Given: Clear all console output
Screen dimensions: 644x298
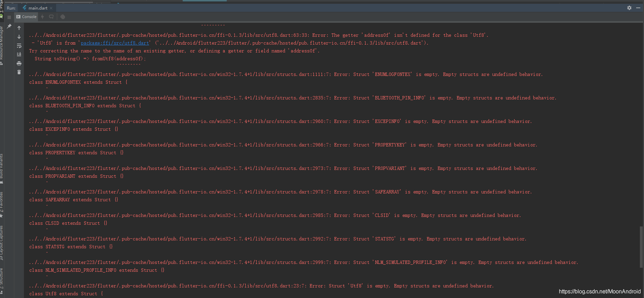Looking at the screenshot, I should (19, 72).
